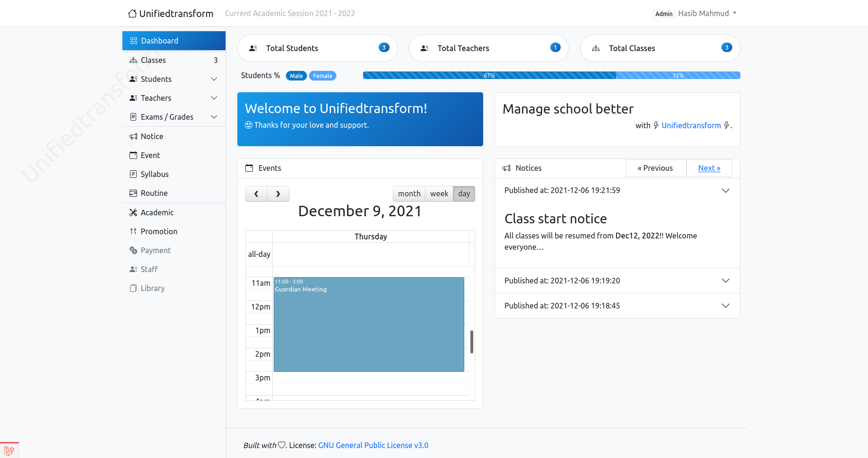
Task: Click the Total Students card icon
Action: (x=253, y=48)
